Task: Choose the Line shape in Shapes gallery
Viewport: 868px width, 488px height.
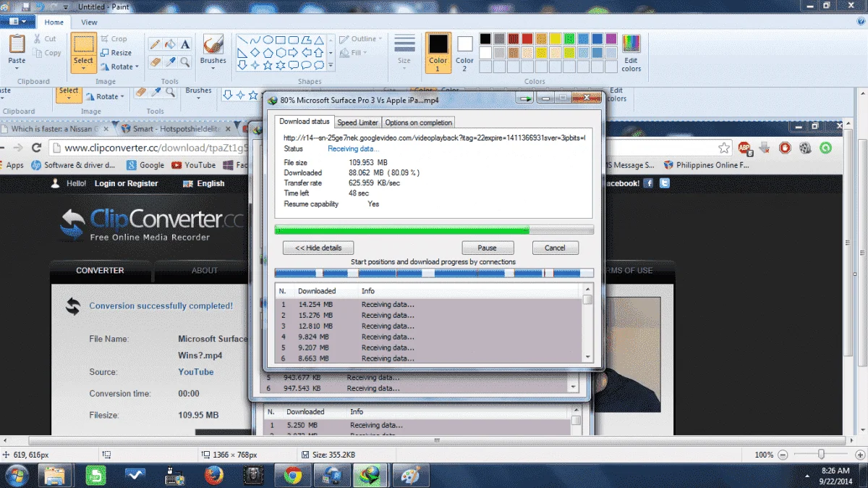Action: click(x=242, y=40)
